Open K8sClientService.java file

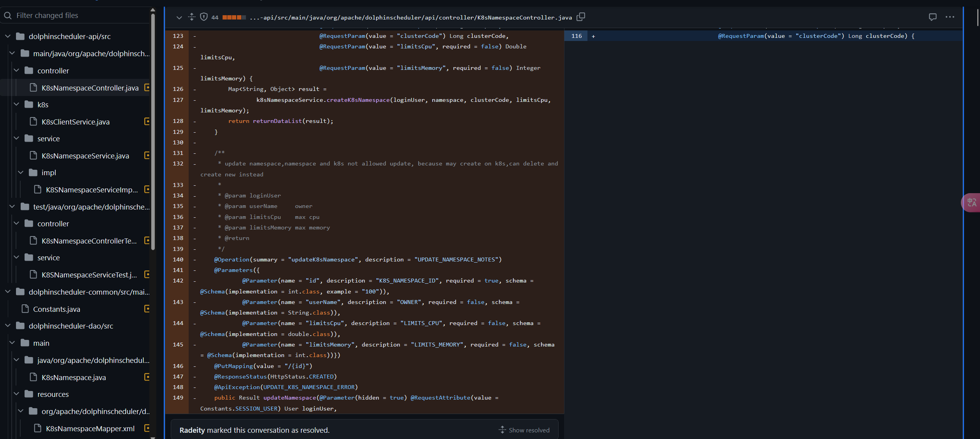(76, 122)
